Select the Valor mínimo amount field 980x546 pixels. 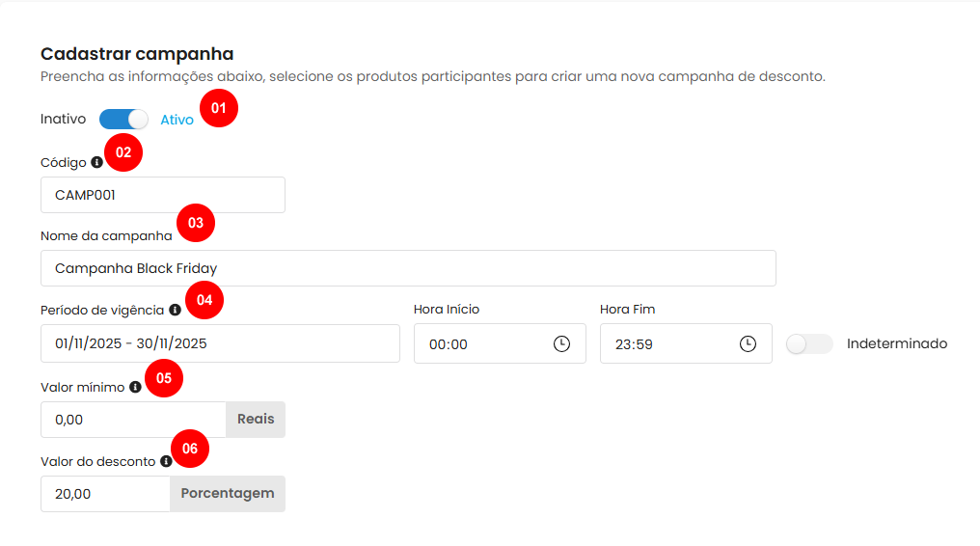133,420
